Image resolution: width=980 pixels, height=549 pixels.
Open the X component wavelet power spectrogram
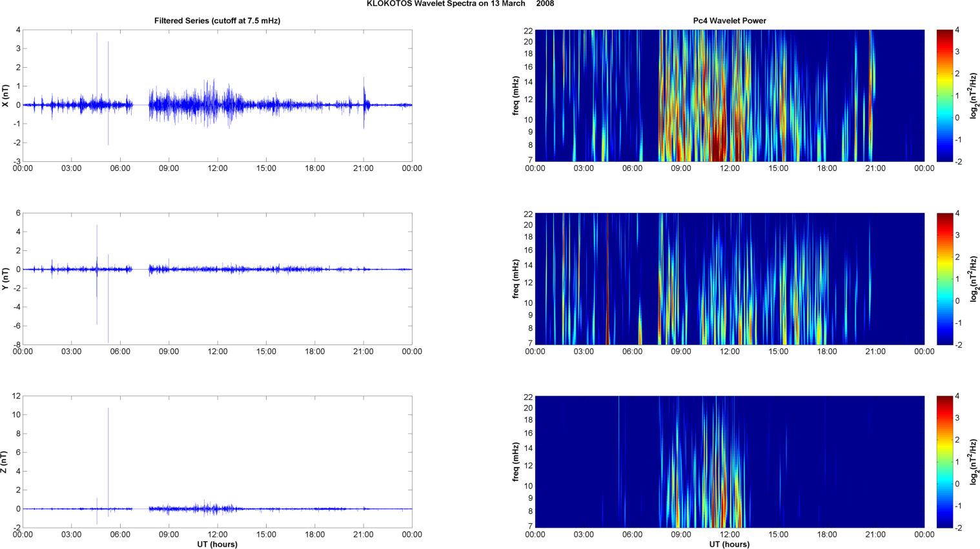730,95
